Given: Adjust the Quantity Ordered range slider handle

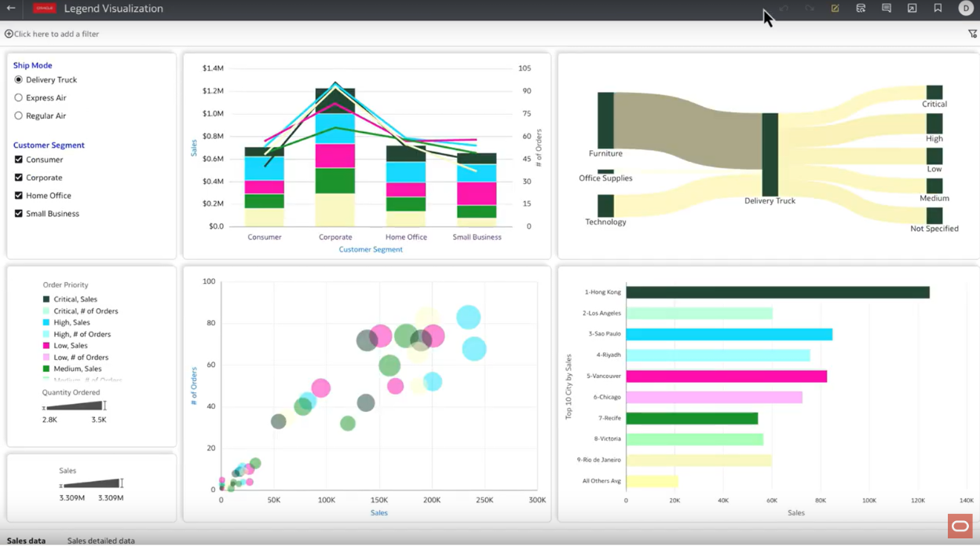Looking at the screenshot, I should [x=104, y=406].
